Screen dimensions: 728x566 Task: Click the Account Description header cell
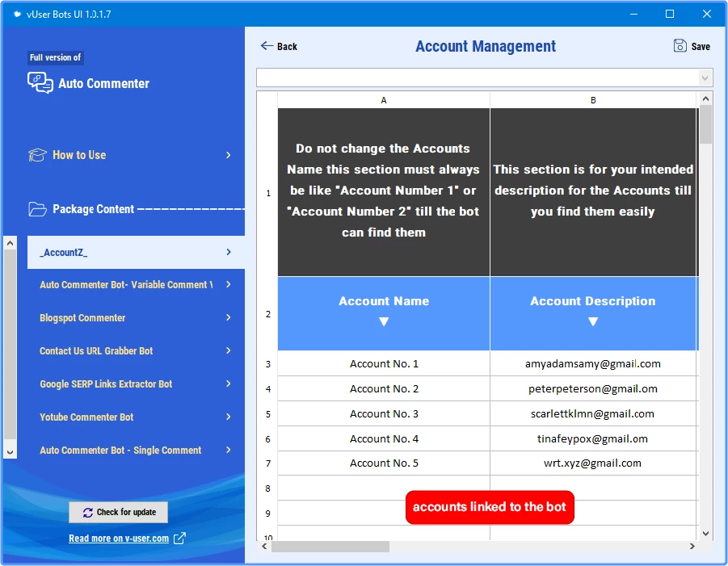[x=593, y=313]
